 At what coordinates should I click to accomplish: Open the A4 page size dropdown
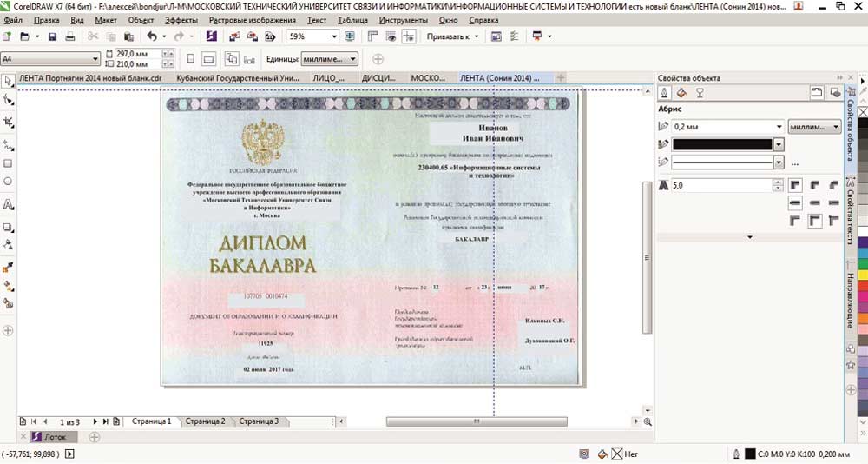(x=95, y=59)
